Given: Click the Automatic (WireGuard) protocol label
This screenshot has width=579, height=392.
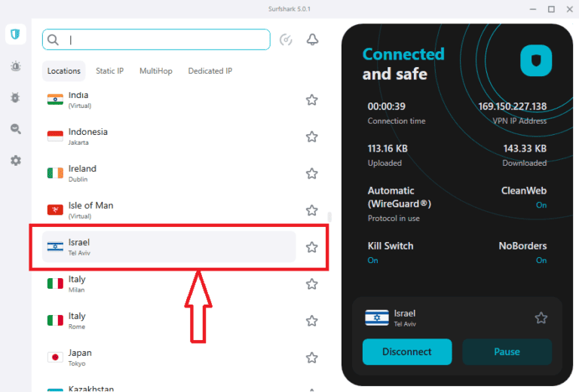Looking at the screenshot, I should (x=399, y=197).
